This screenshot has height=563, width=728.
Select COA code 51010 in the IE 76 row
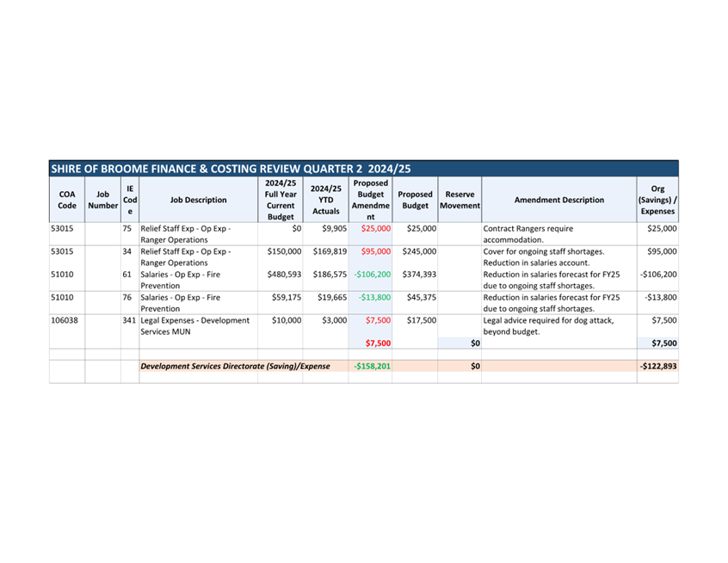tap(62, 297)
